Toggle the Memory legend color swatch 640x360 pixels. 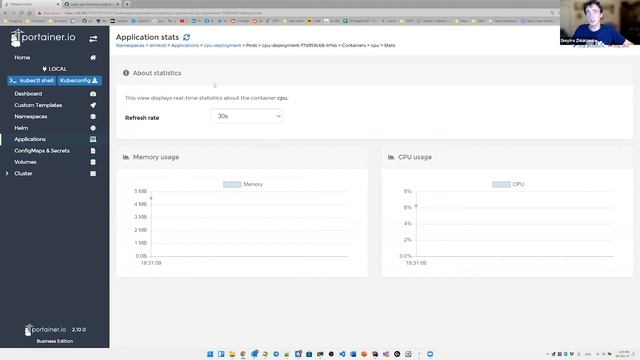pos(232,184)
